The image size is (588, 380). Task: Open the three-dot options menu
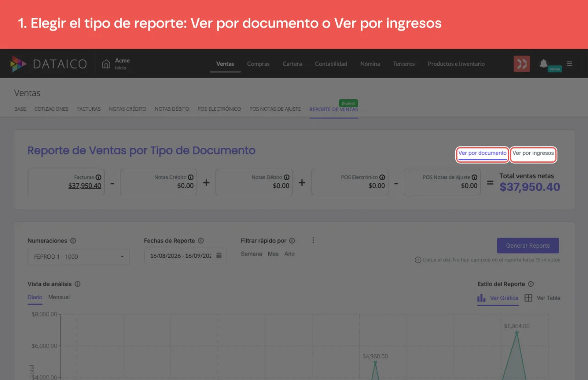coord(313,240)
